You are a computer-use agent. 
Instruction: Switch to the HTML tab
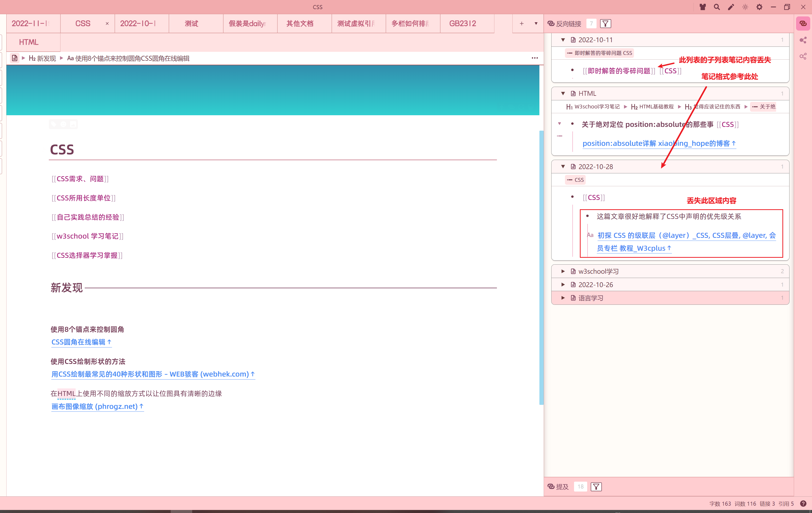coord(29,42)
